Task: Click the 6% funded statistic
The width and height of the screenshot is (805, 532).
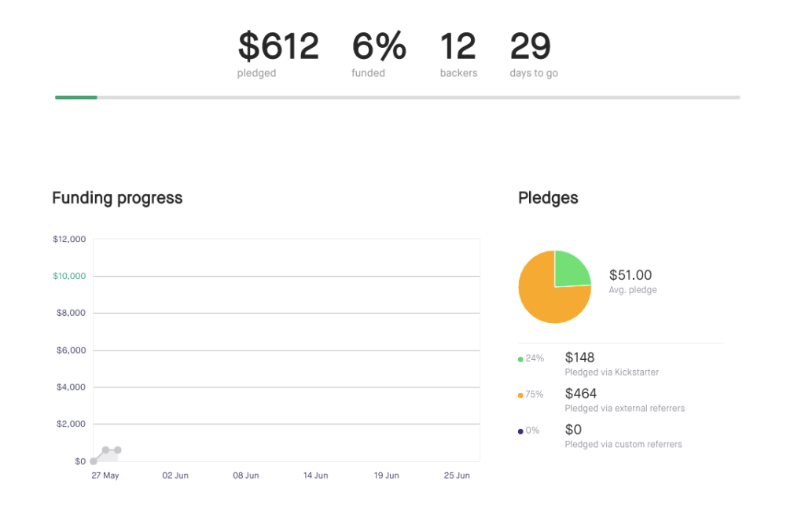Action: (379, 46)
